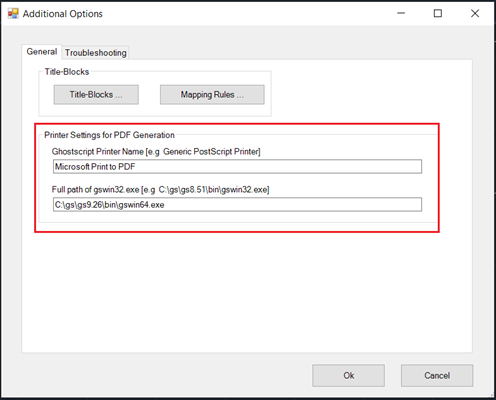Switch to the Troubleshooting tab

click(x=95, y=53)
